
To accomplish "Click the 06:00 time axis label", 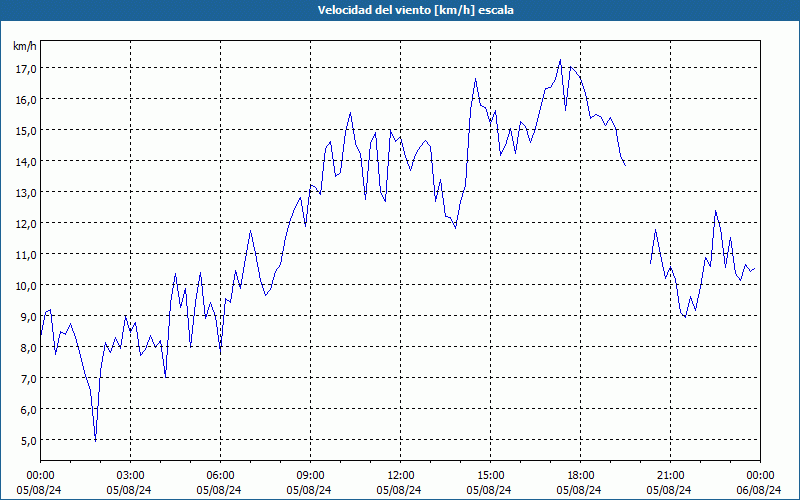I will click(220, 476).
